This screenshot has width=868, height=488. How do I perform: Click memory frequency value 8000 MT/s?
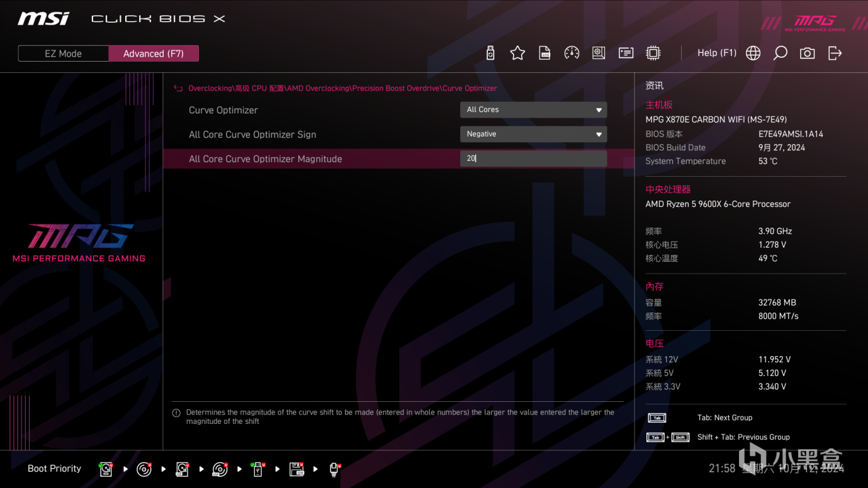coord(779,316)
